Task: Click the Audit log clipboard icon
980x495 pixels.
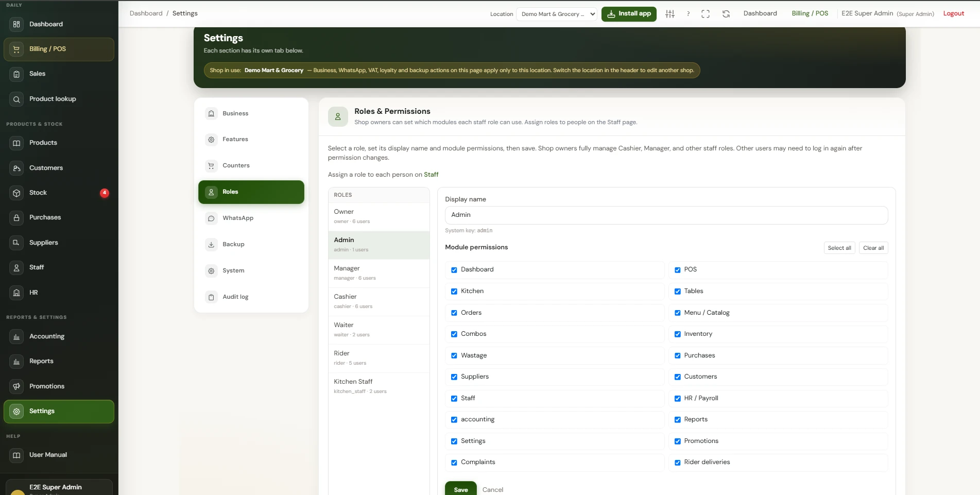Action: pyautogui.click(x=211, y=297)
